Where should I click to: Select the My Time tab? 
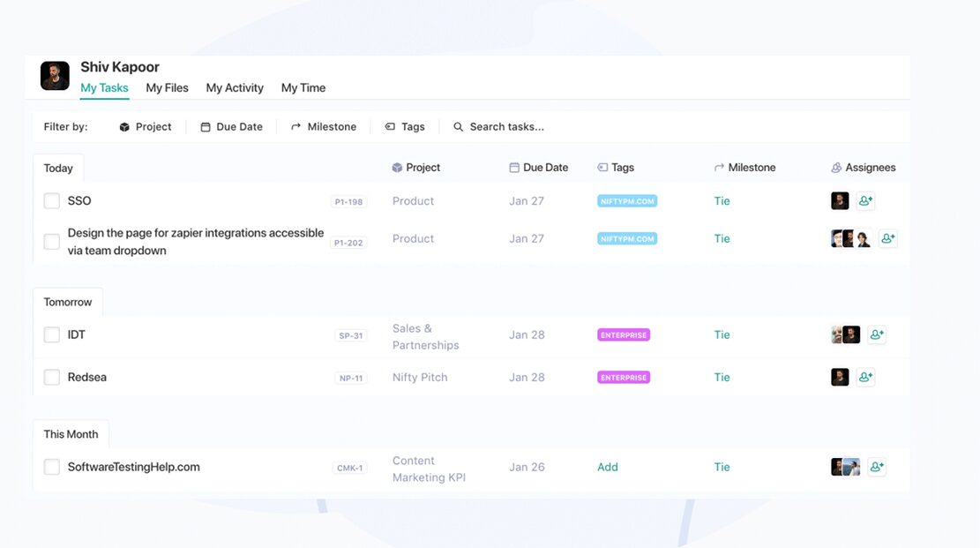point(303,88)
